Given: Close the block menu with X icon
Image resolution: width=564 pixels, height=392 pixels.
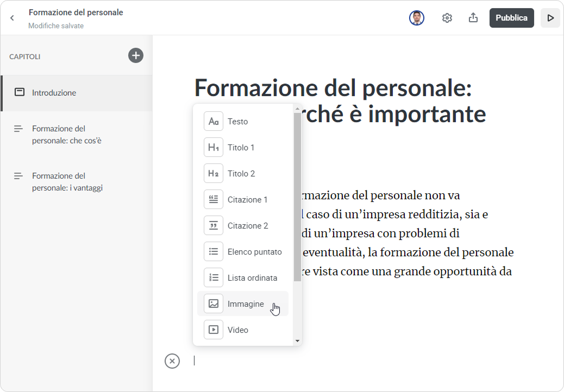Looking at the screenshot, I should point(172,361).
